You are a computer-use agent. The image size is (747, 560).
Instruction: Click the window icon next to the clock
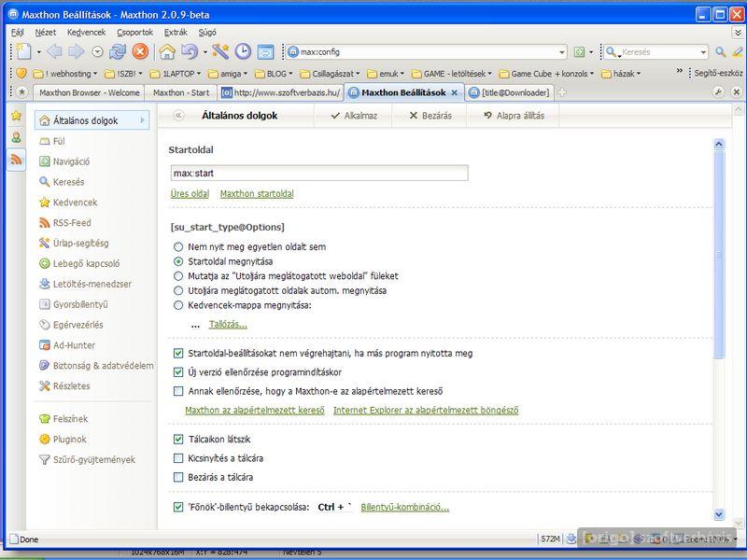[265, 51]
